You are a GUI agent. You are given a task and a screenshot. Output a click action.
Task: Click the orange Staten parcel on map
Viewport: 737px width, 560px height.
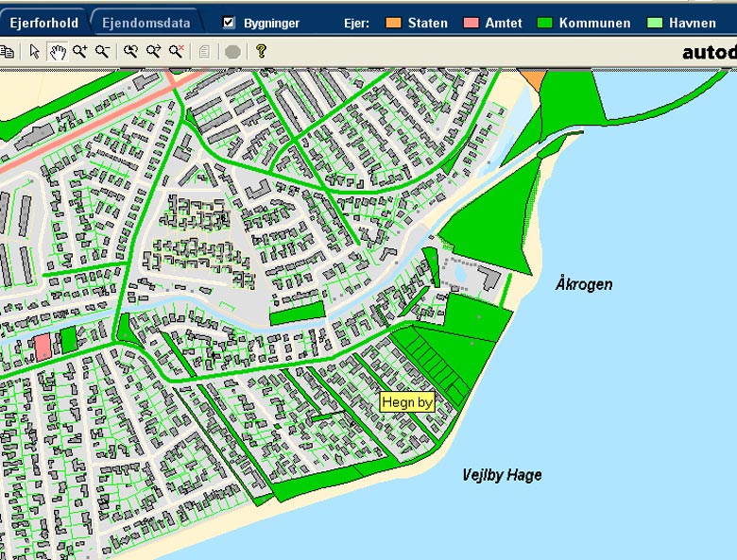tap(533, 78)
